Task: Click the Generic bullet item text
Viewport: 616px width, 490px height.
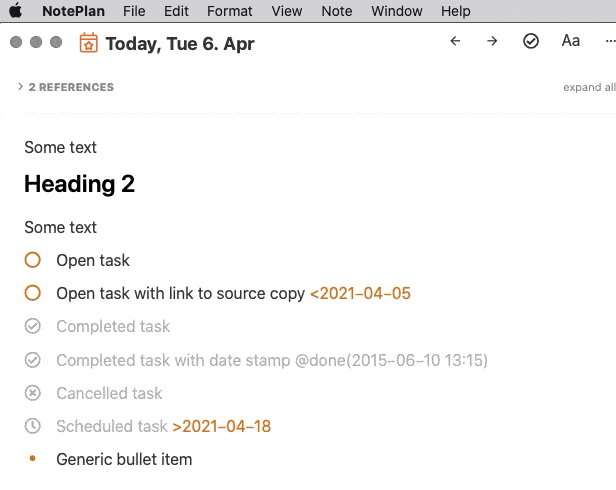Action: click(x=124, y=459)
